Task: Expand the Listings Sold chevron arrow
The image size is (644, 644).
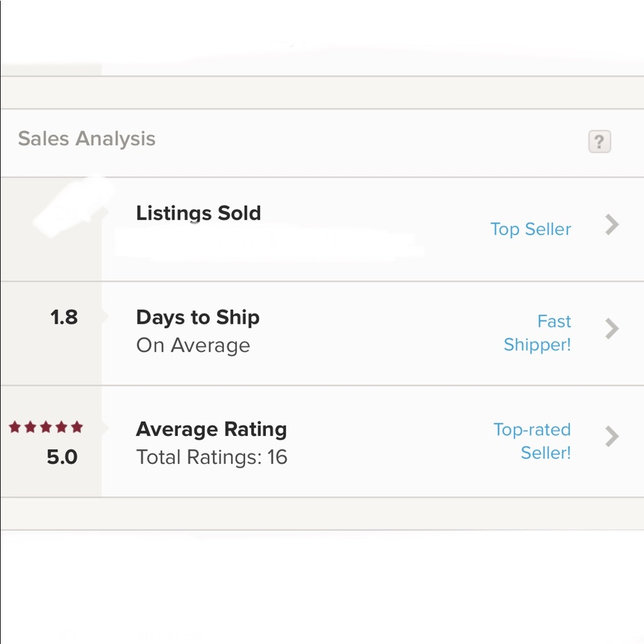Action: (612, 225)
